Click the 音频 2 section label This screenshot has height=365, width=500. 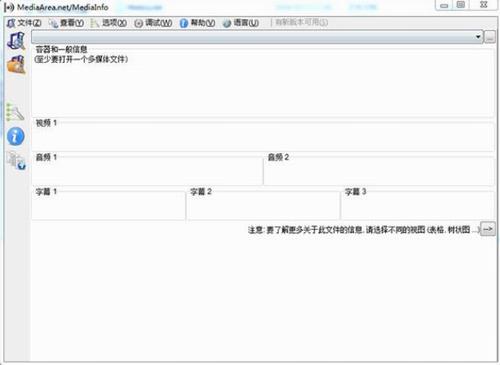[x=278, y=157]
